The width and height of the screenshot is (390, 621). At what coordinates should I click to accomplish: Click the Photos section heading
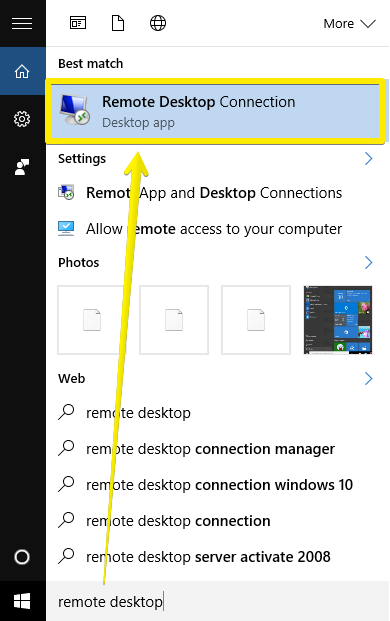78,263
